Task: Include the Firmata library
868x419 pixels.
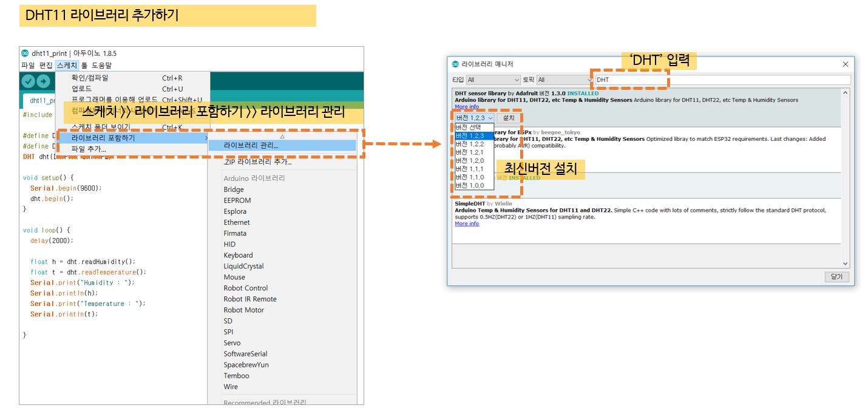Action: pyautogui.click(x=235, y=233)
